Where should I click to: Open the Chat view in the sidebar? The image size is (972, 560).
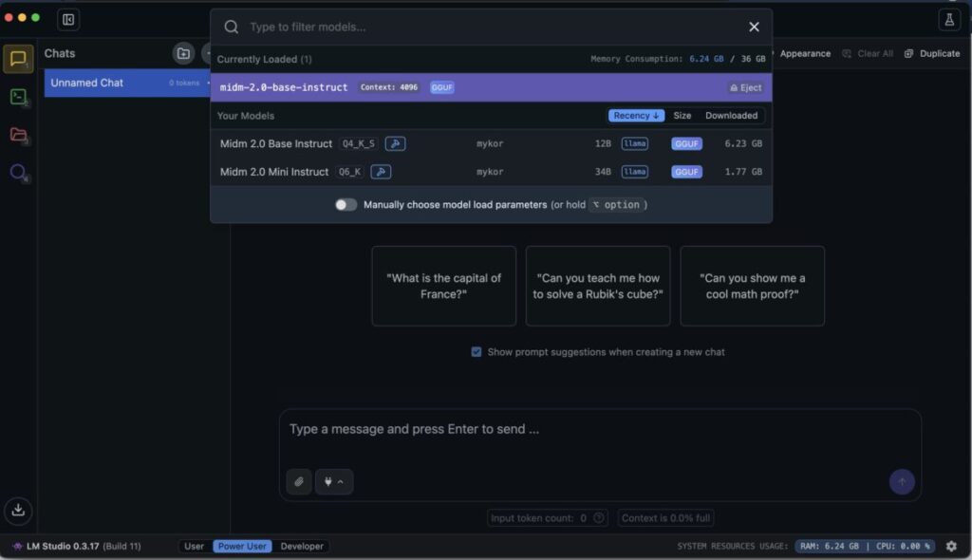(18, 59)
